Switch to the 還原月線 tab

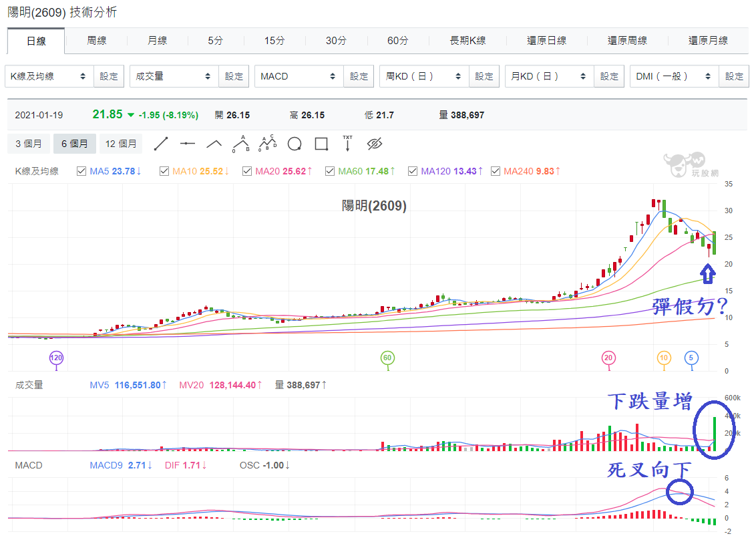[709, 41]
